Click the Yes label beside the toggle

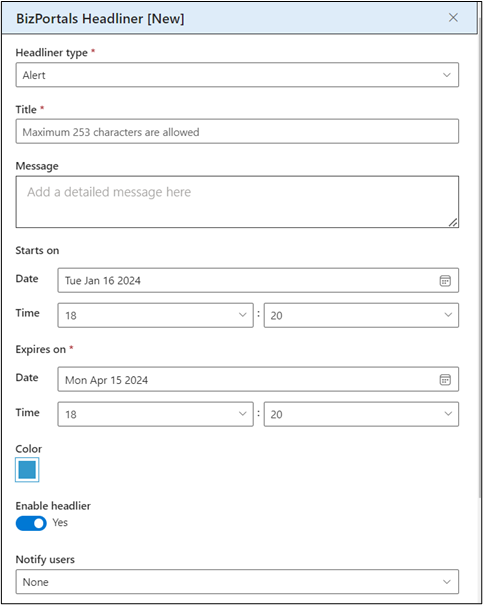tap(60, 522)
